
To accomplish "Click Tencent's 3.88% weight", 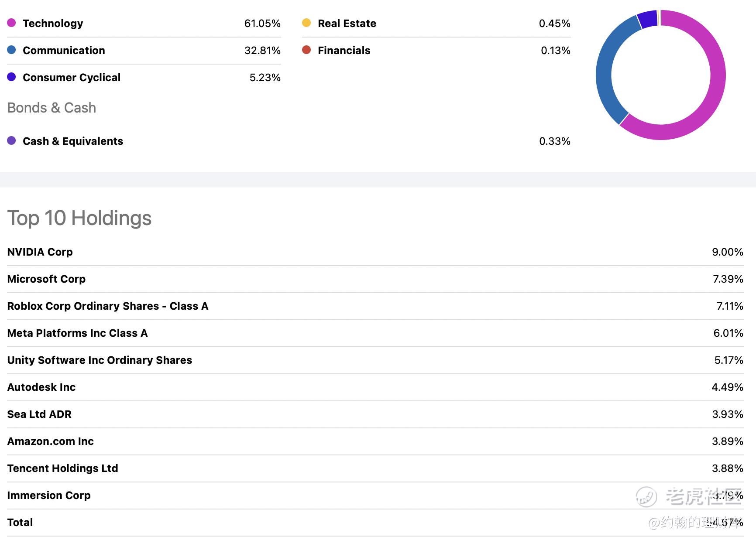I will tap(728, 468).
